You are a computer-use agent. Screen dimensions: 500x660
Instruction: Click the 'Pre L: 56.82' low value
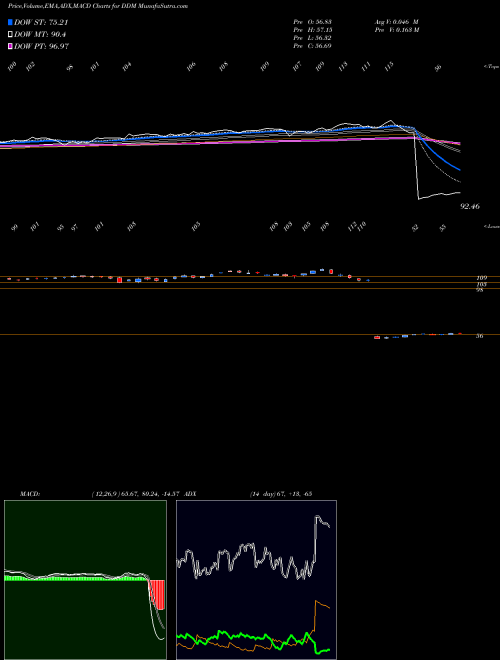[313, 37]
